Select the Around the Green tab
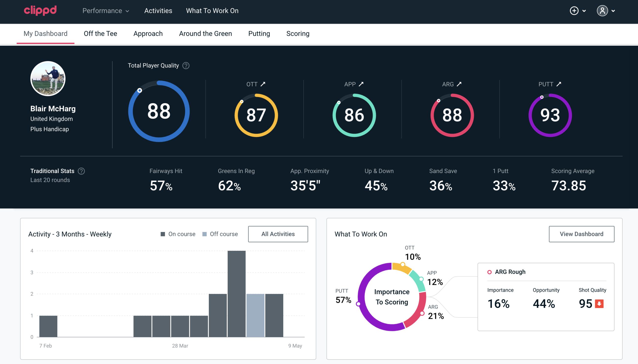638x364 pixels. pyautogui.click(x=205, y=33)
